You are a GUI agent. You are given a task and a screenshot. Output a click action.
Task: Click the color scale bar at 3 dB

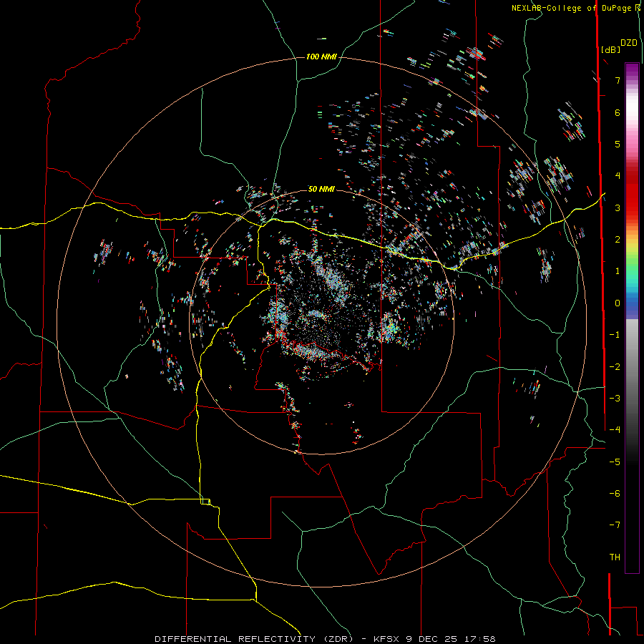[x=632, y=208]
